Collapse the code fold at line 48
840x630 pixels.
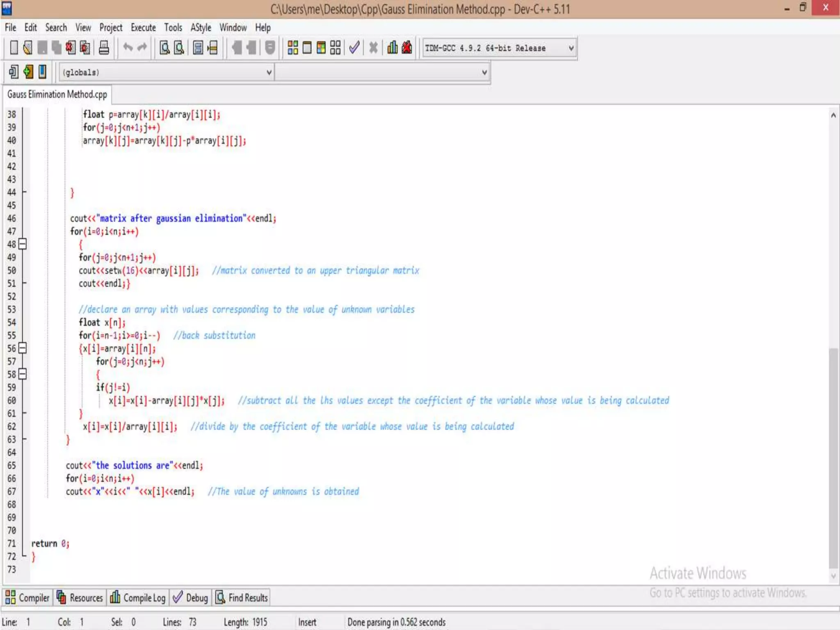click(23, 244)
